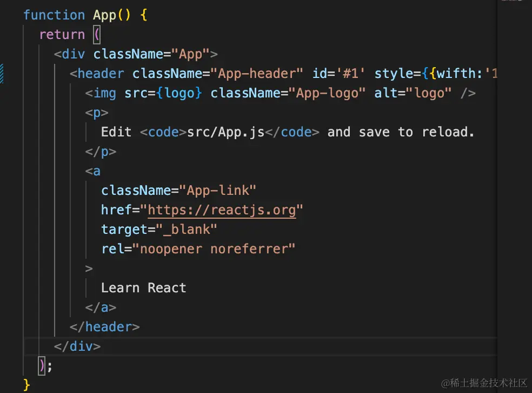This screenshot has width=532, height=393.
Task: Click the closing </a> tag
Action: pyautogui.click(x=101, y=308)
